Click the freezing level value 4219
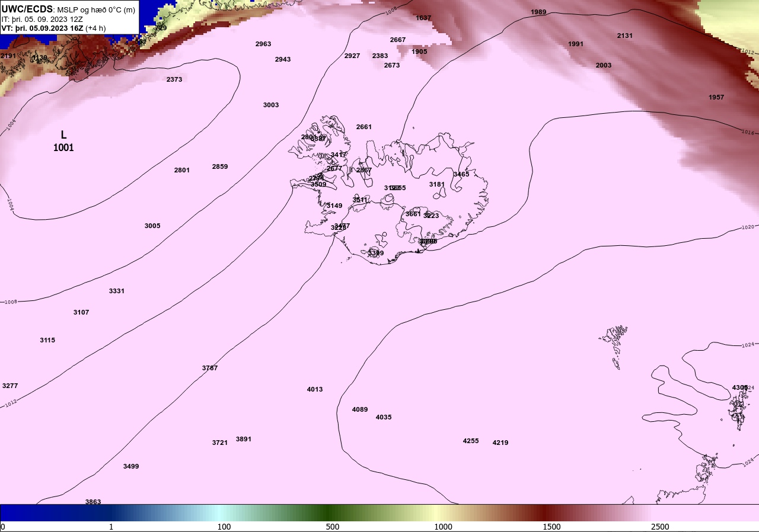 500,443
